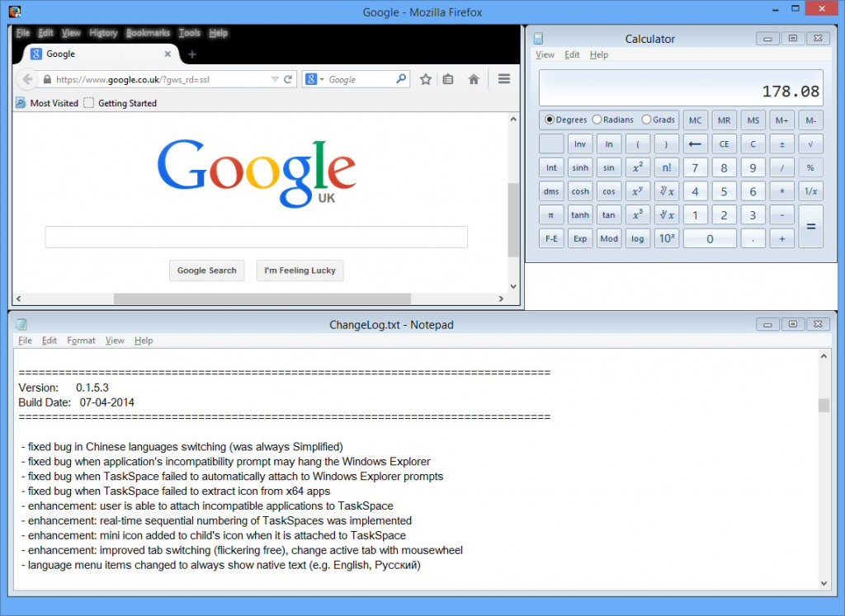The height and width of the screenshot is (616, 845).
Task: Click the Calculator backspace arrow key
Action: click(695, 143)
